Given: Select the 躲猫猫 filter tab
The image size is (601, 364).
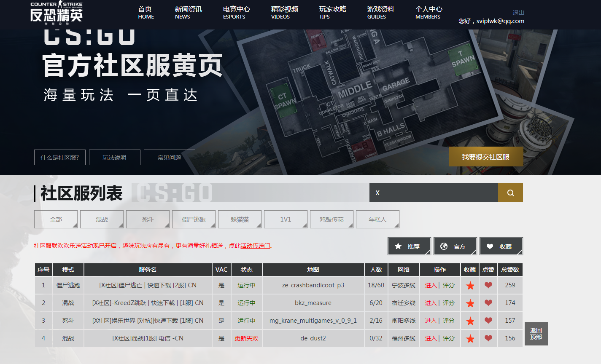Looking at the screenshot, I should coord(240,219).
